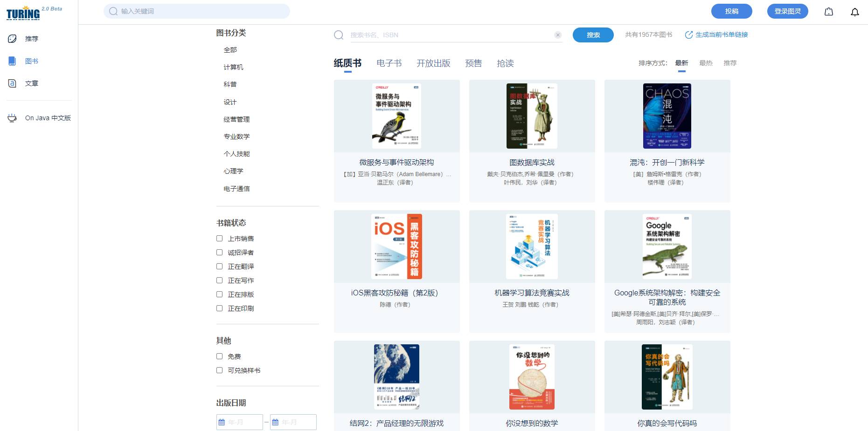The width and height of the screenshot is (868, 431).
Task: Click title 结网2：产品经理的无限游戏
Action: [396, 424]
